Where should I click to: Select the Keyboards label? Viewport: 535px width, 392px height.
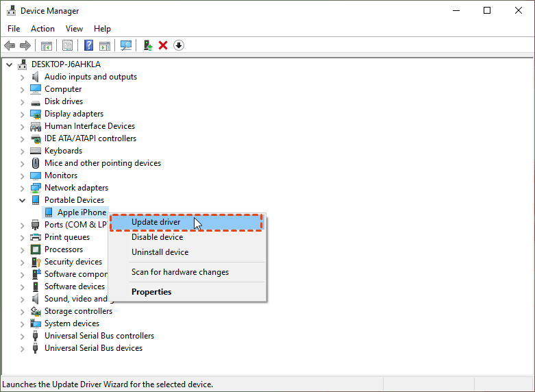pyautogui.click(x=64, y=151)
